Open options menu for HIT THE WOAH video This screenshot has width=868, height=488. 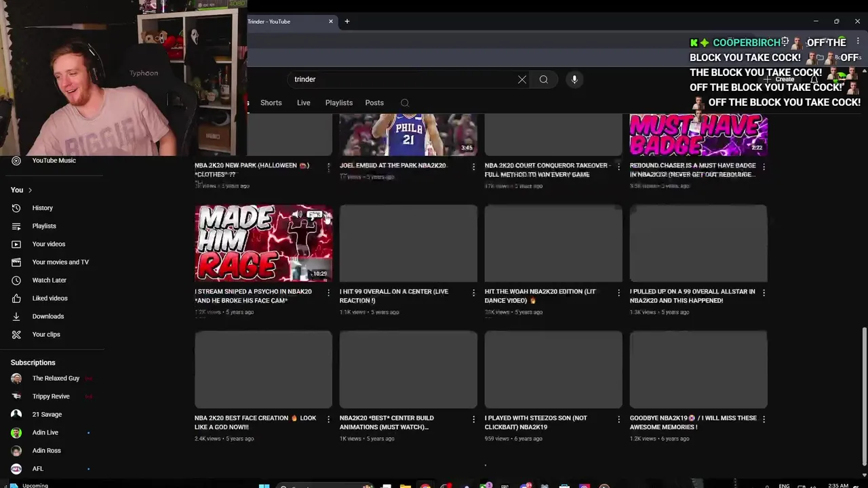point(618,293)
